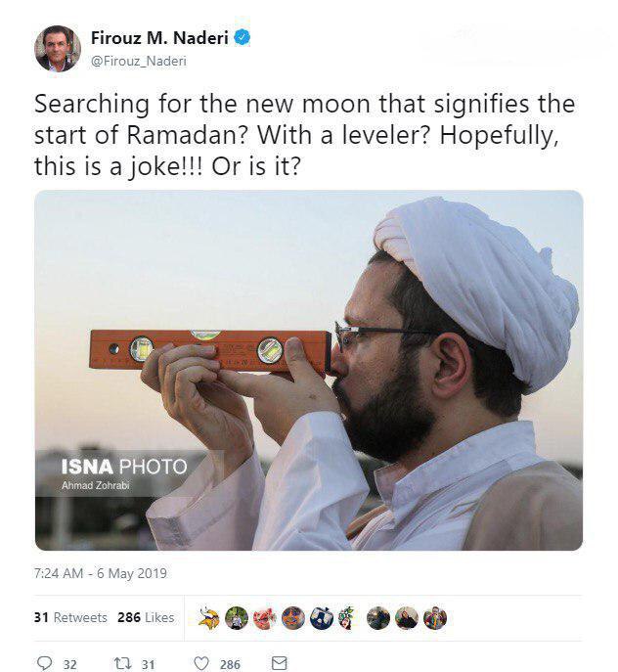Screen dimensions: 618x672
Task: Click the reply count 32
Action: coord(69,664)
